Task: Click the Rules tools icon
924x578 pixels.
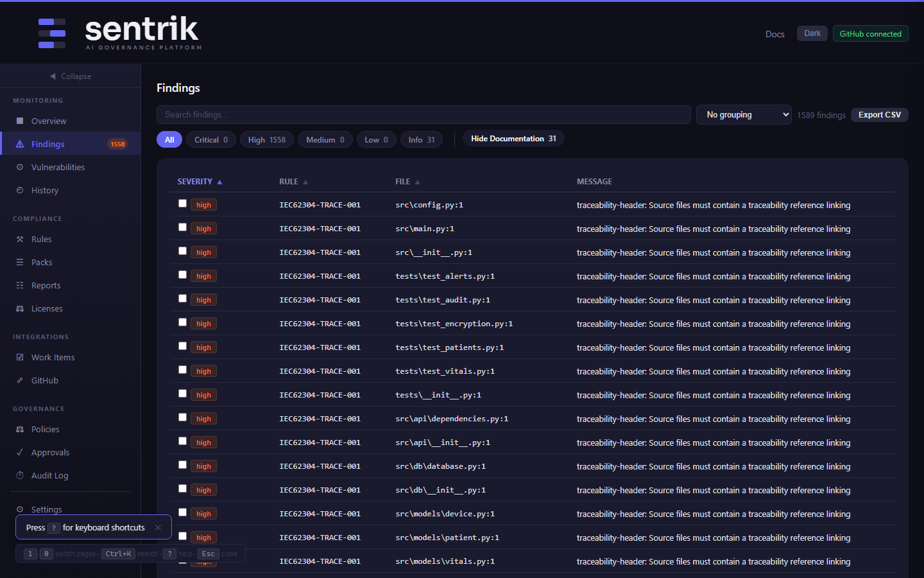Action: point(20,239)
